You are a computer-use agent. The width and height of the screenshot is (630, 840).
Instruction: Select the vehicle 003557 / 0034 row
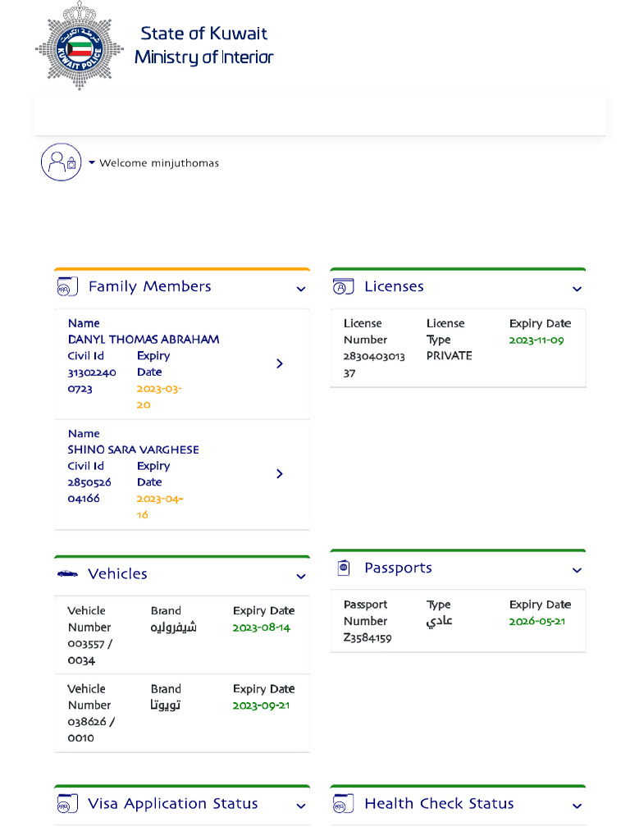click(181, 635)
